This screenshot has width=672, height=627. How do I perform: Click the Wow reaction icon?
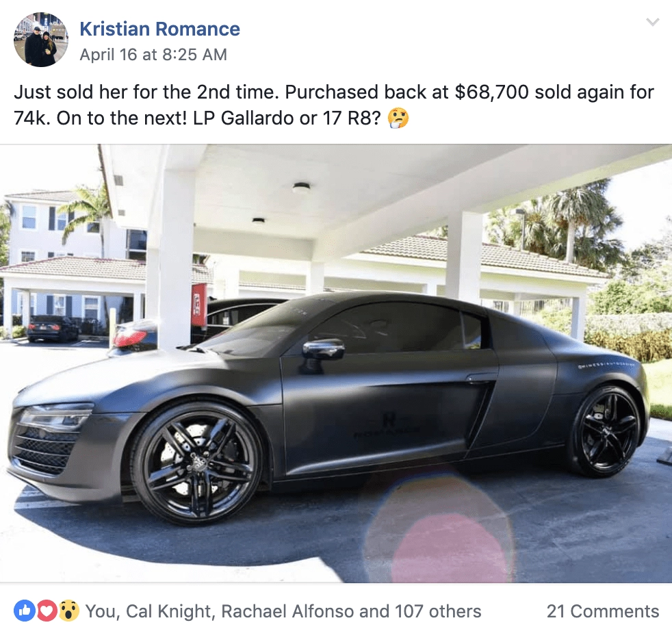[68, 611]
